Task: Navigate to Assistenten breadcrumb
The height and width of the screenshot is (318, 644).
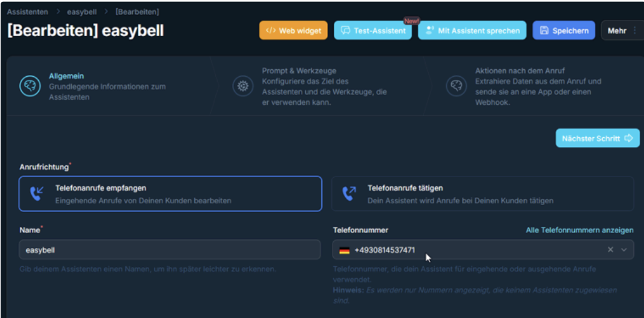Action: (27, 12)
